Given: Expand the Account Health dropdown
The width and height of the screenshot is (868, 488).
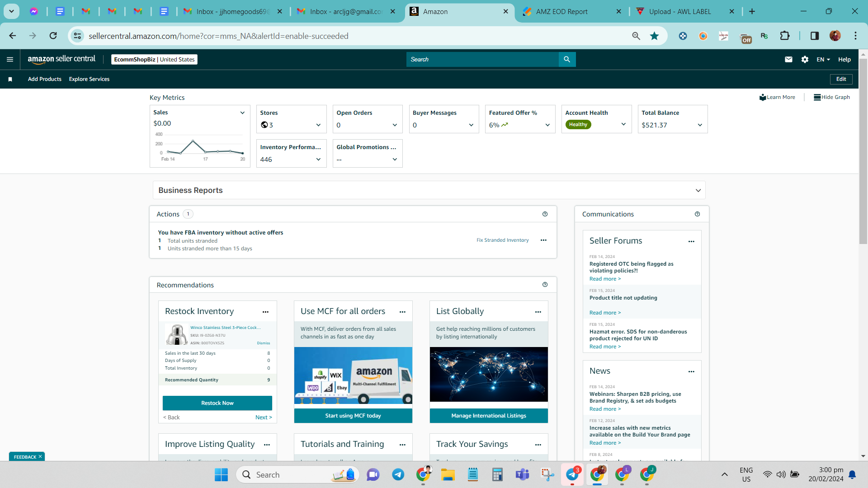Looking at the screenshot, I should click(x=623, y=124).
